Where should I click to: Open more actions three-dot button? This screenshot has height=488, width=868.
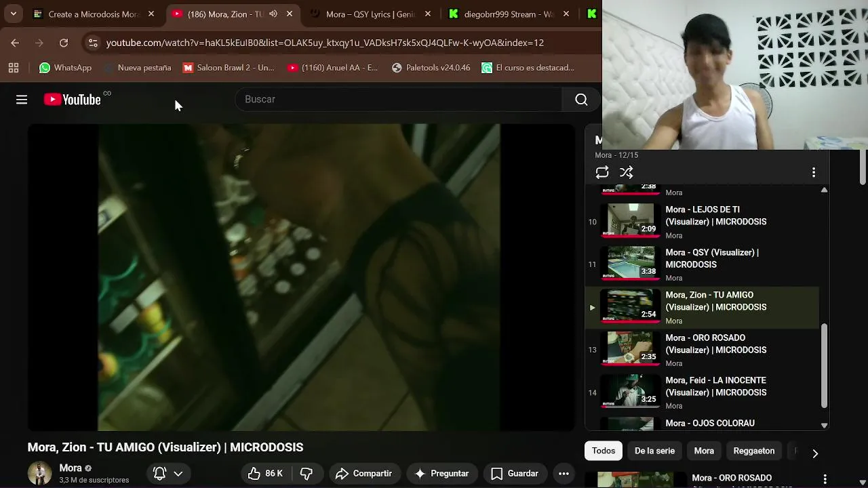coord(564,474)
